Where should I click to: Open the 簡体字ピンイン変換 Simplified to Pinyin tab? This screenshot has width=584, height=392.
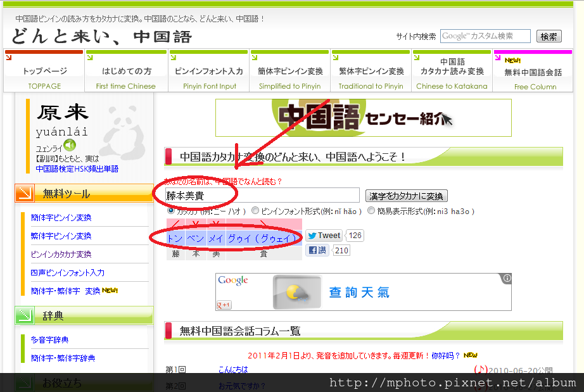289,71
